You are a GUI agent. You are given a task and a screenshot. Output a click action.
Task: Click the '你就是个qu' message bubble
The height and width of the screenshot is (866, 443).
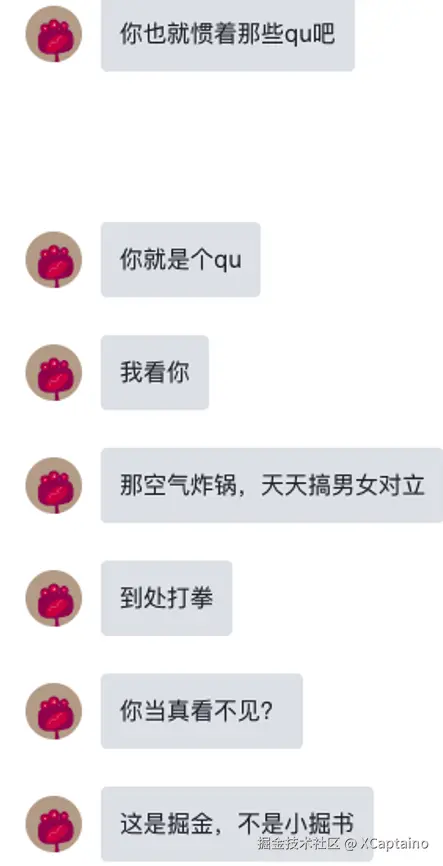pyautogui.click(x=181, y=260)
